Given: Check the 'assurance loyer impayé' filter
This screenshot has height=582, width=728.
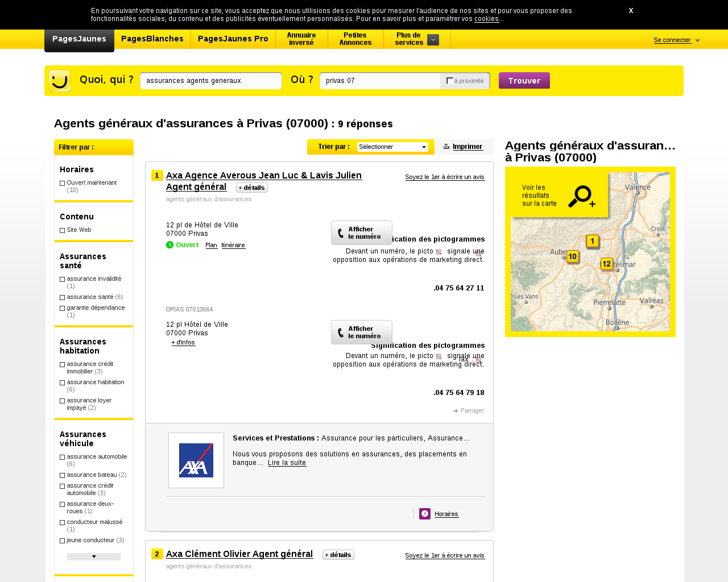Looking at the screenshot, I should (x=63, y=401).
